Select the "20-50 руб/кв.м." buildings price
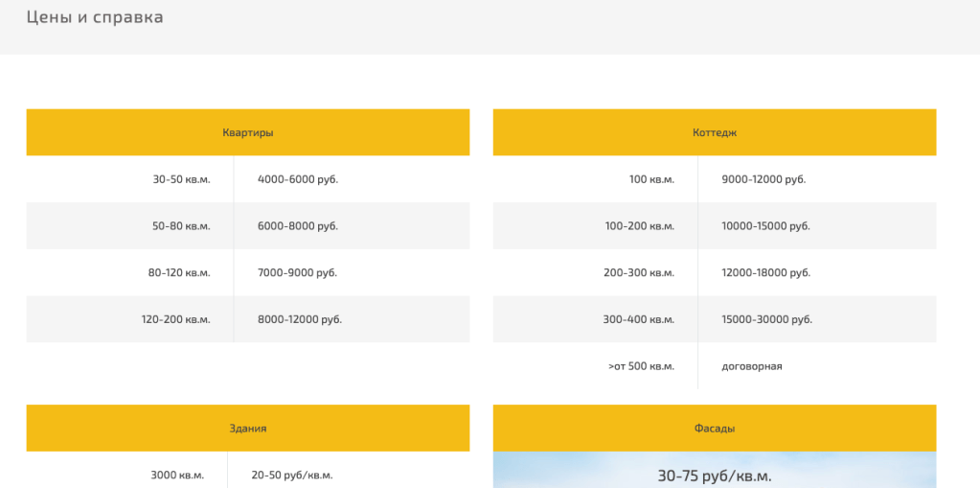This screenshot has height=488, width=980. 292,475
